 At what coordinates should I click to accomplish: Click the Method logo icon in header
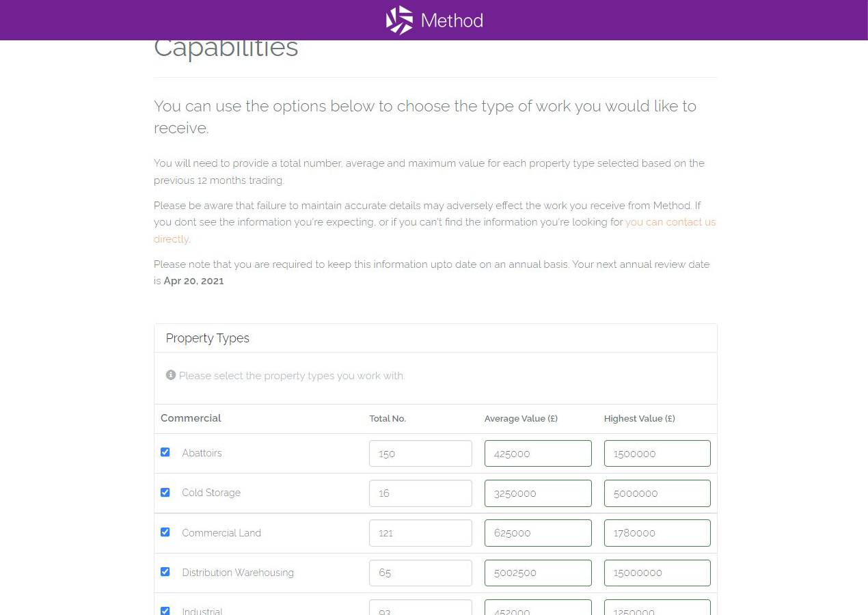click(399, 20)
